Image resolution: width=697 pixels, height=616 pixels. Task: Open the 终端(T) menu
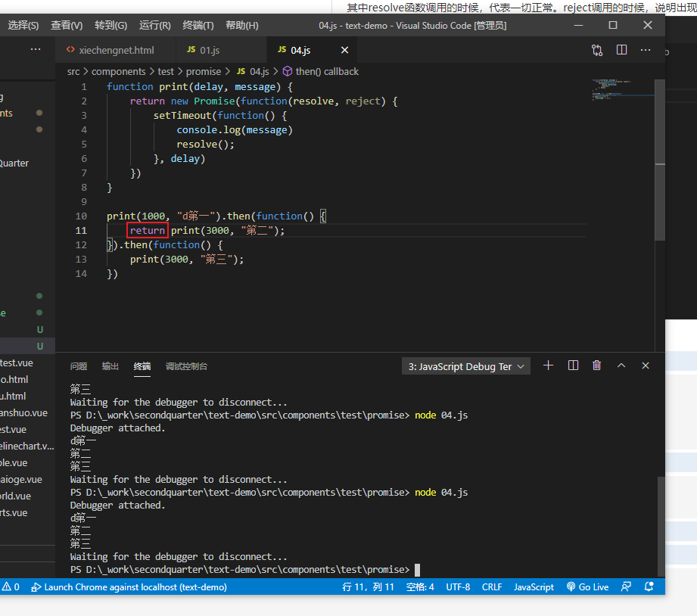(x=198, y=26)
